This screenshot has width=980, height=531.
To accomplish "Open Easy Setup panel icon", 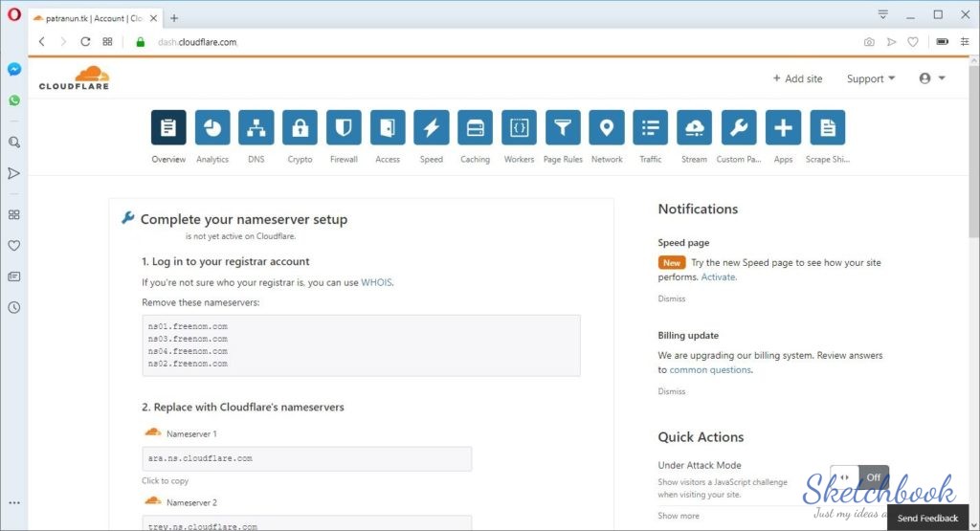I will (965, 42).
